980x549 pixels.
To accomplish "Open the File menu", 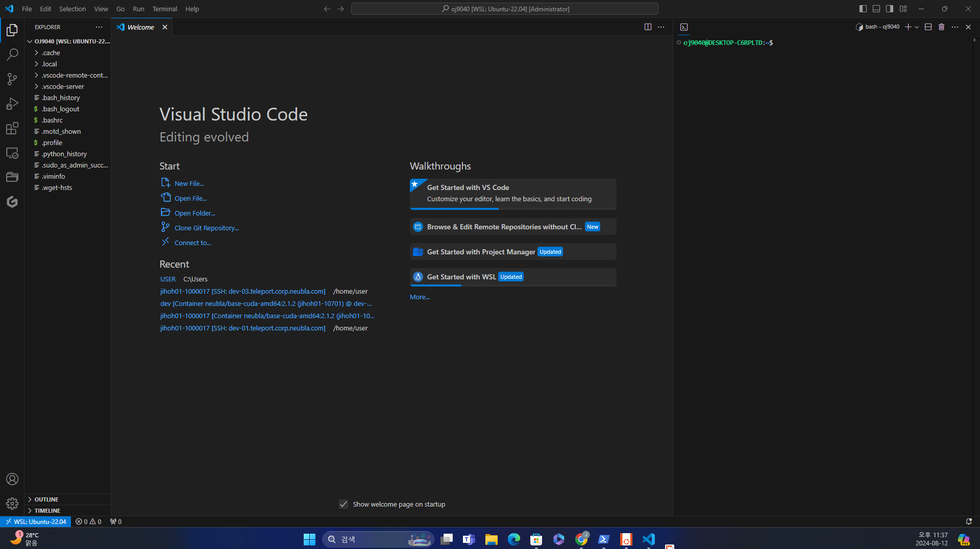I will tap(27, 9).
